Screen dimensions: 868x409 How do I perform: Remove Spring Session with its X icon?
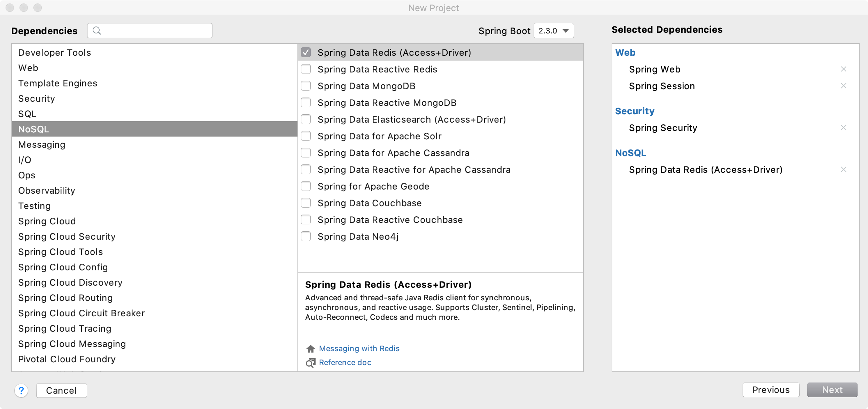click(x=843, y=86)
